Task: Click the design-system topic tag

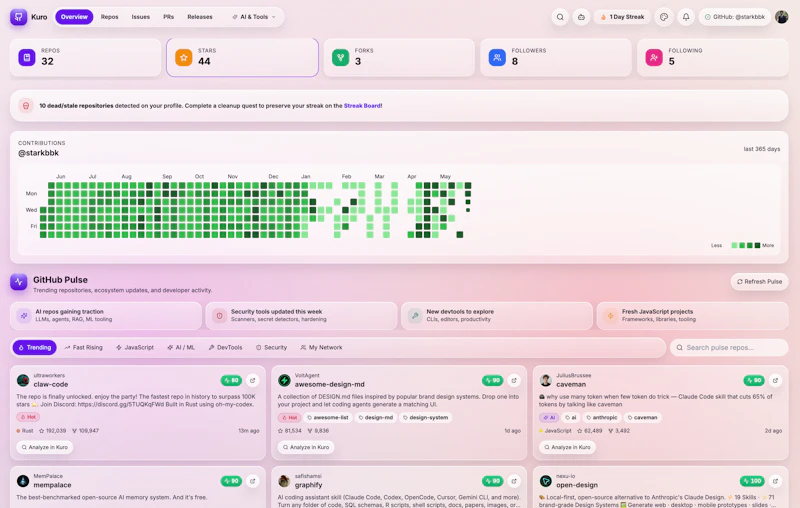Action: click(426, 417)
